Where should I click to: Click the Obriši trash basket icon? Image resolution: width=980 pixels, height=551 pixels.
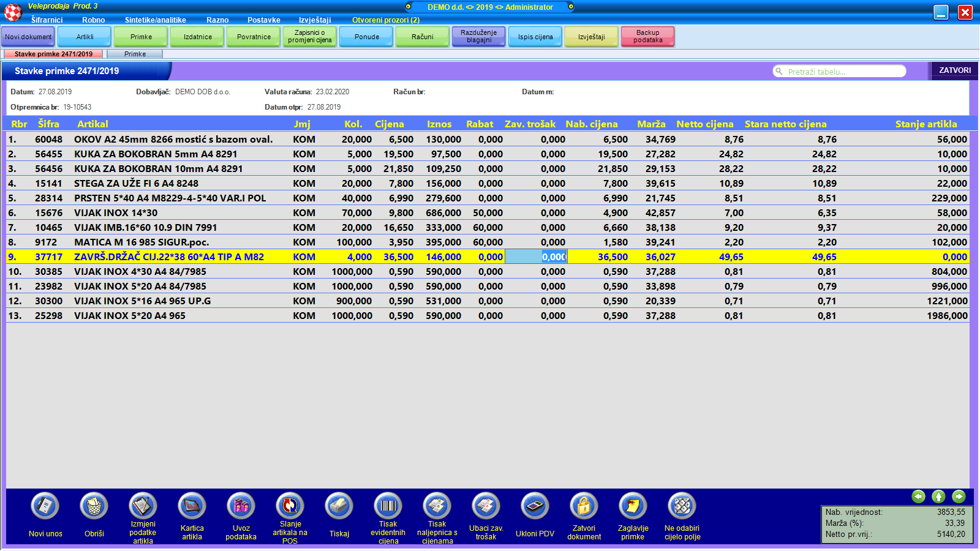pos(94,506)
